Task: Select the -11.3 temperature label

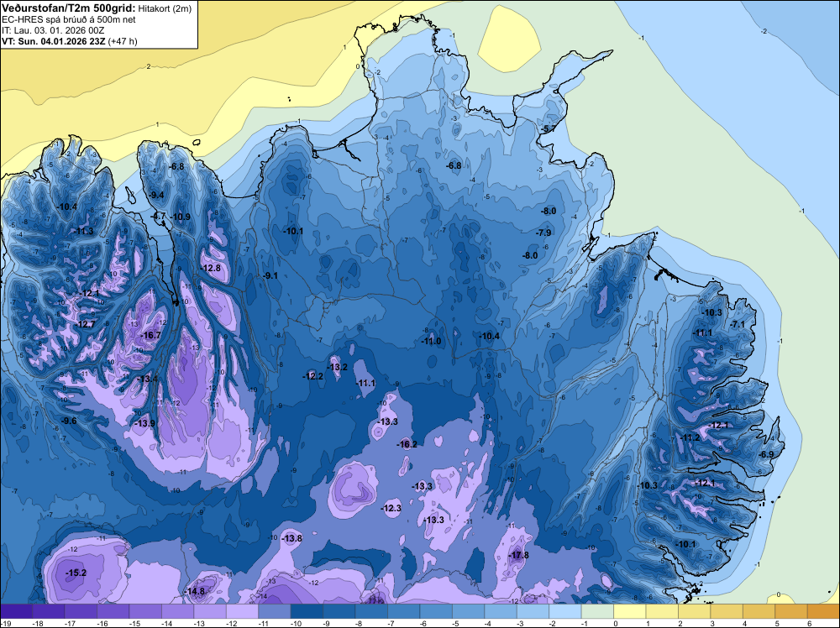Action: 83,231
